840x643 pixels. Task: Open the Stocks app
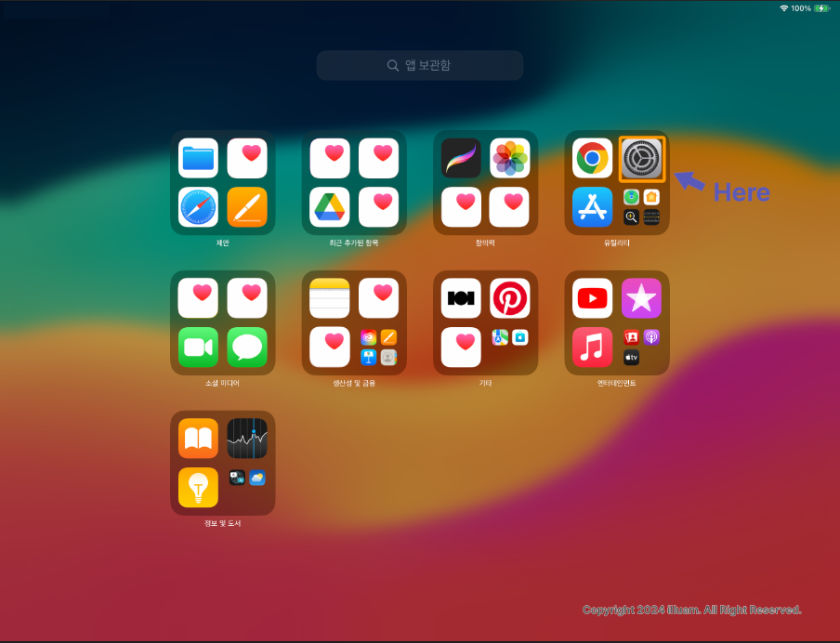[247, 439]
